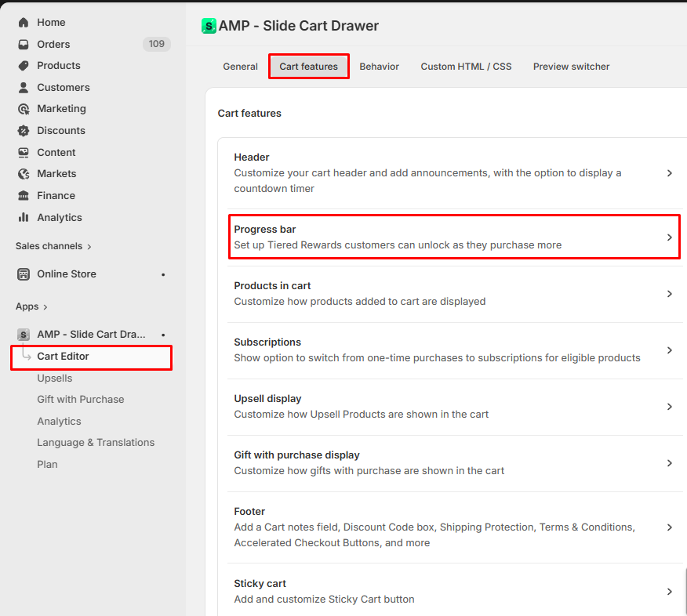Open the Preview switcher tab
This screenshot has width=687, height=616.
(571, 67)
